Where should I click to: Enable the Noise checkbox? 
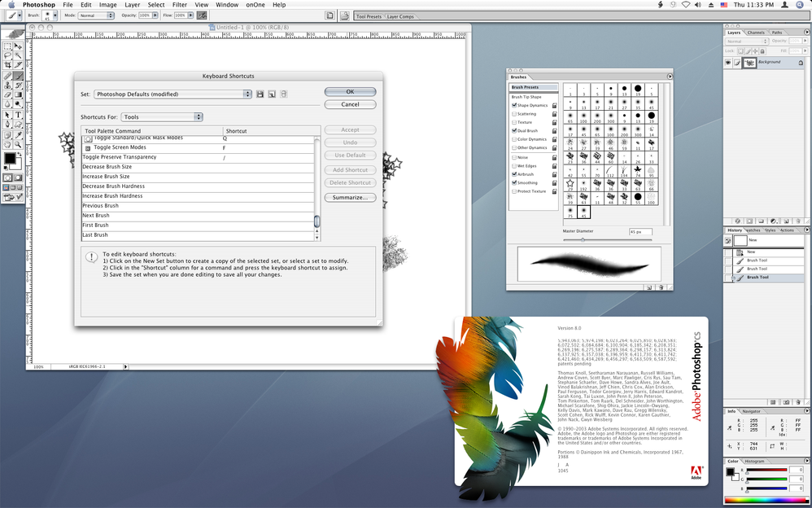(x=514, y=158)
